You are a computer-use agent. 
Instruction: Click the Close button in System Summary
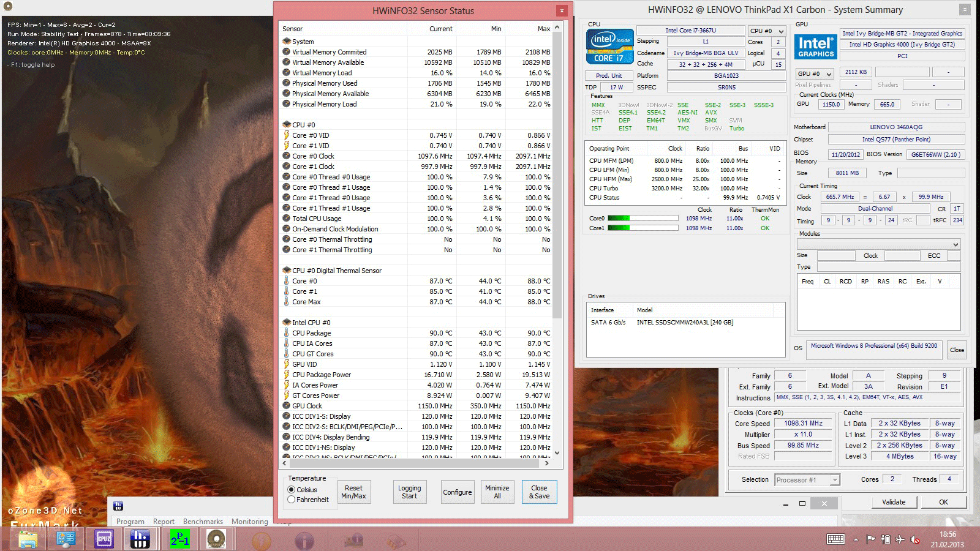tap(957, 350)
